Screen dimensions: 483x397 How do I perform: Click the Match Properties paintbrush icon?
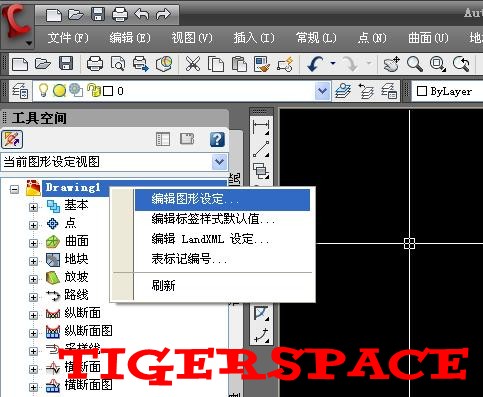(x=262, y=64)
